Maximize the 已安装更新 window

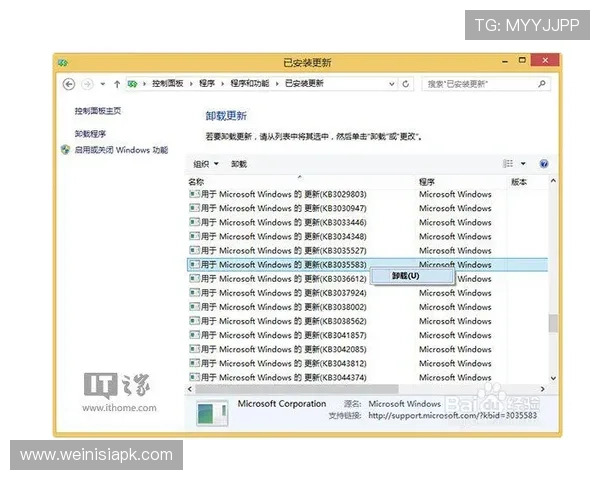click(522, 60)
